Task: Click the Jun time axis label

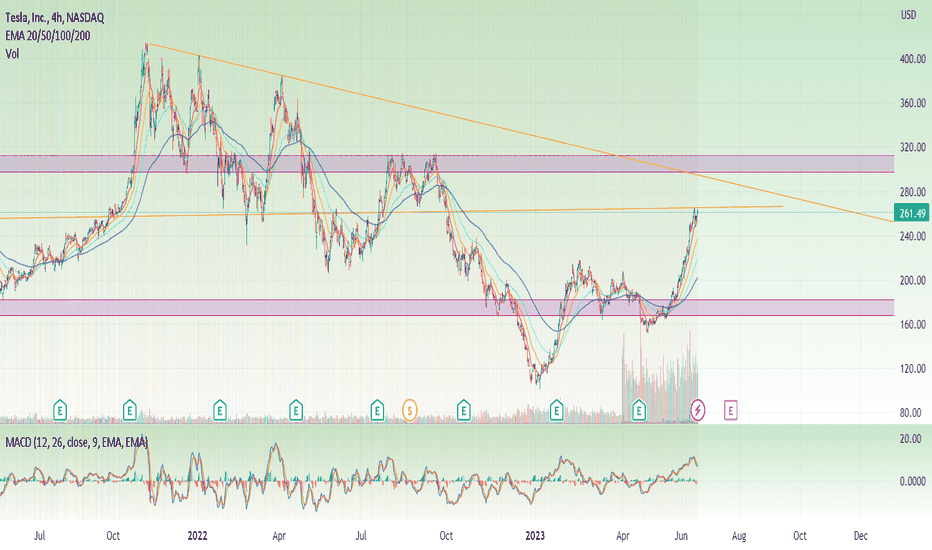Action: pos(681,536)
